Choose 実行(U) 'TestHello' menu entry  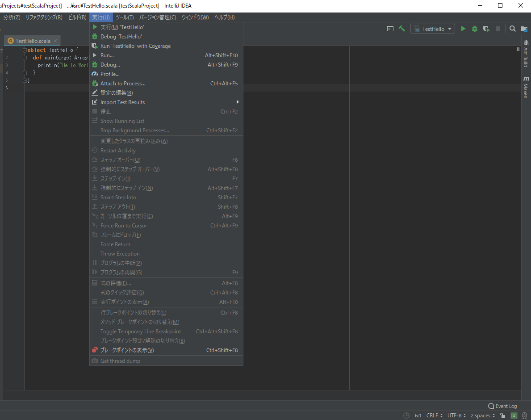click(166, 27)
